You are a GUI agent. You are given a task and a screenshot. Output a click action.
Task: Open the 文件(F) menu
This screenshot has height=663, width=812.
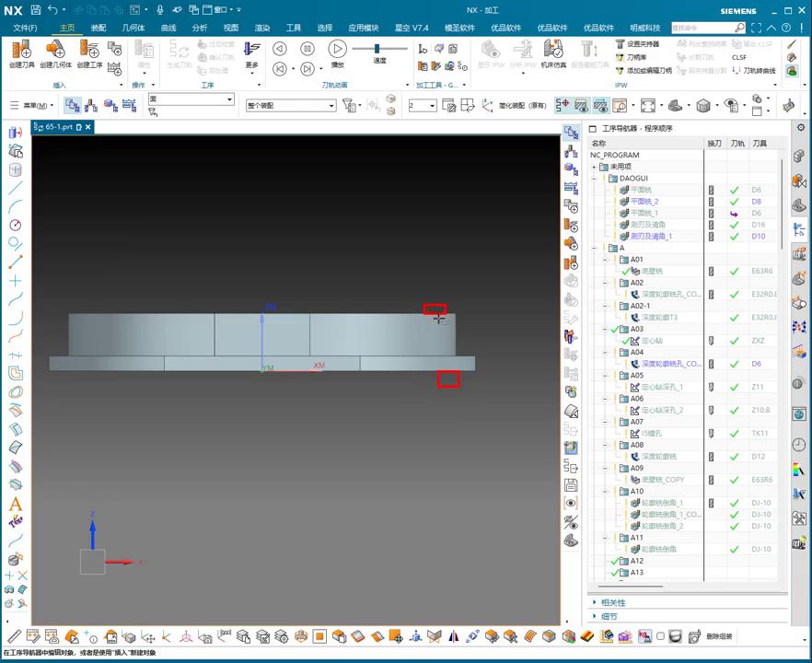click(25, 28)
